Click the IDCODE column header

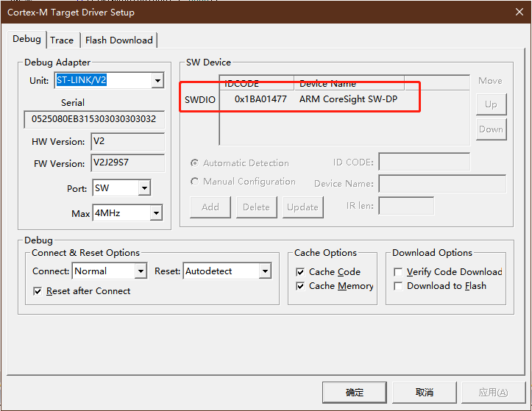(x=258, y=83)
